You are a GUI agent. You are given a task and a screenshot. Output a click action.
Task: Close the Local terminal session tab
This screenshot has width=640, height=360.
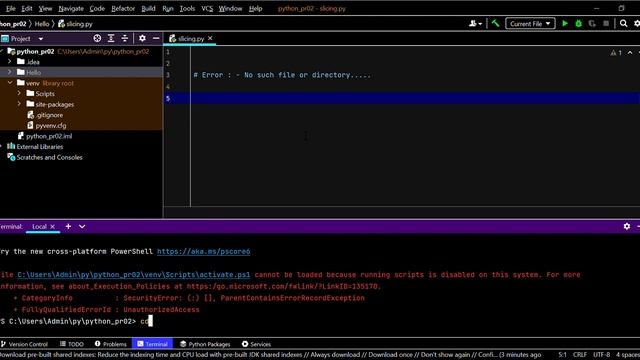click(x=53, y=227)
